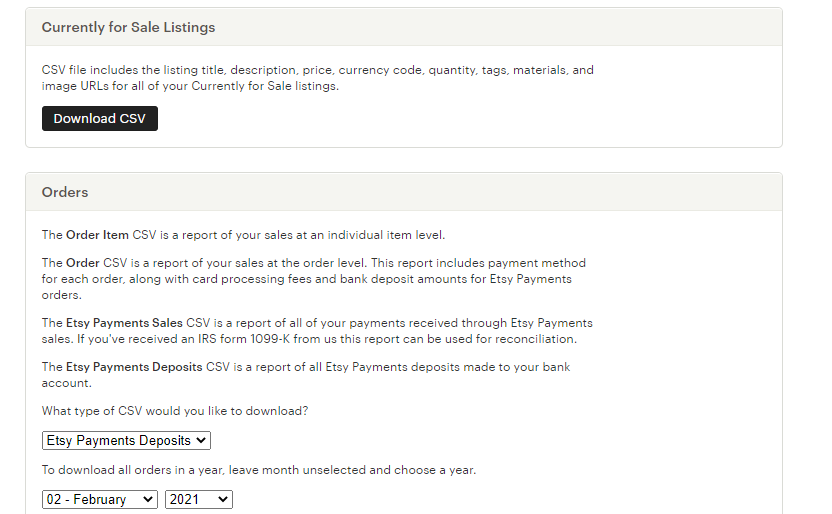Click the Currently for Sale Listings header
Image resolution: width=832 pixels, height=514 pixels.
128,27
